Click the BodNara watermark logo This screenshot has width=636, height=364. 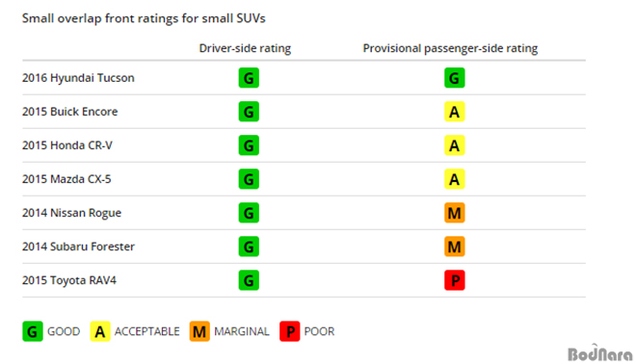pos(600,353)
